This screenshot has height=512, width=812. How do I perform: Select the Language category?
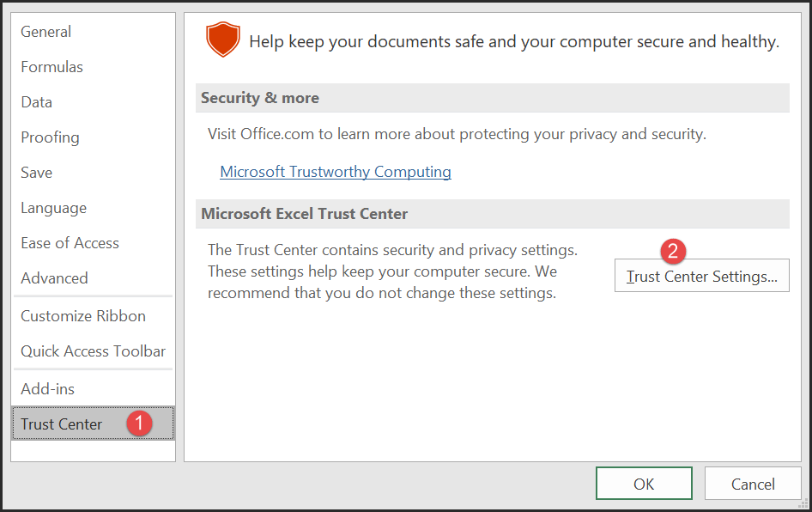tap(94, 208)
